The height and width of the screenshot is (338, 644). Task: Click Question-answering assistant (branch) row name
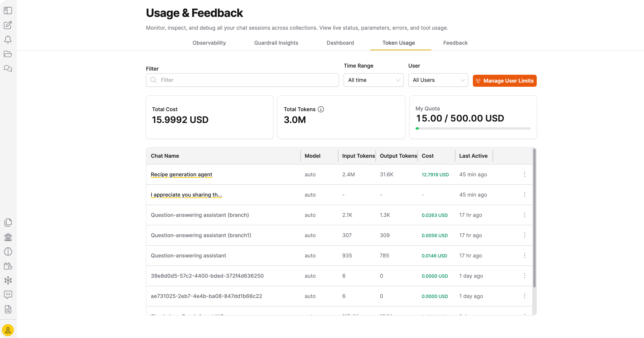[200, 215]
